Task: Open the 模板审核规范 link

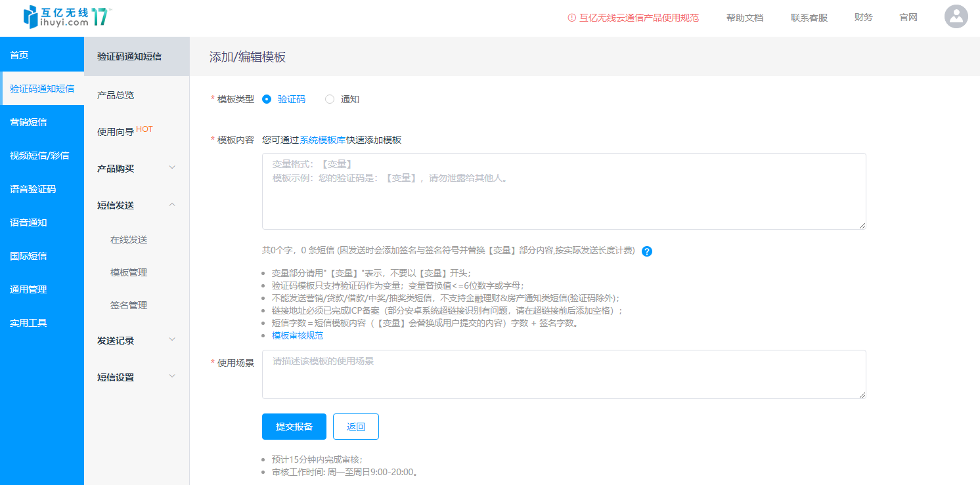Action: tap(297, 336)
